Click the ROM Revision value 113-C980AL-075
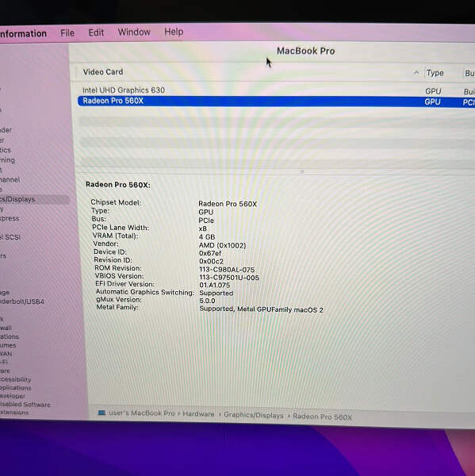 (227, 270)
